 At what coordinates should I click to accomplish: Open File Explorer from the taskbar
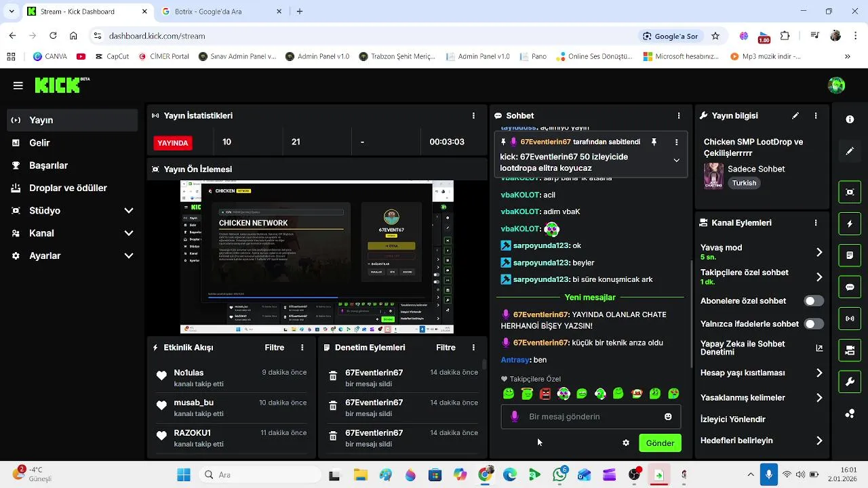359,475
